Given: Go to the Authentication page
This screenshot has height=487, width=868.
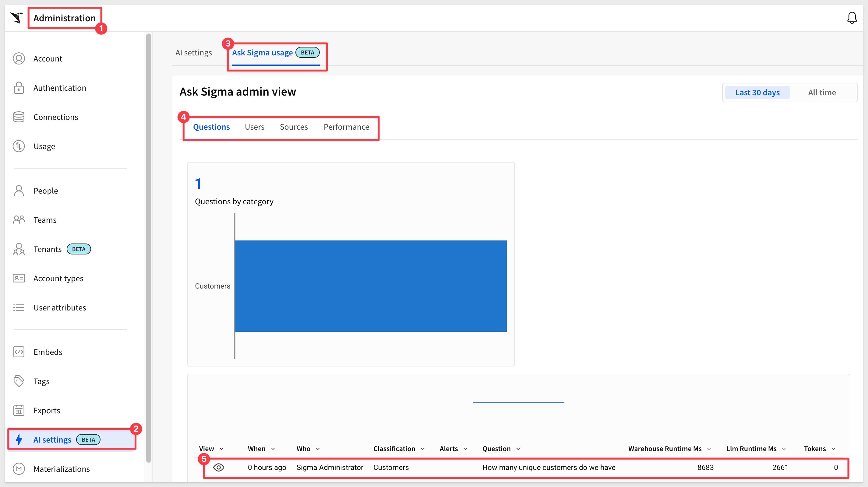Looking at the screenshot, I should click(x=60, y=88).
